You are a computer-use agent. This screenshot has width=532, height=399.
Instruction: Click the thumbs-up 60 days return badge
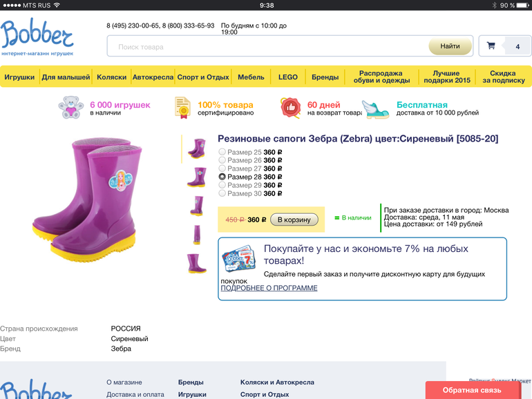pos(290,108)
